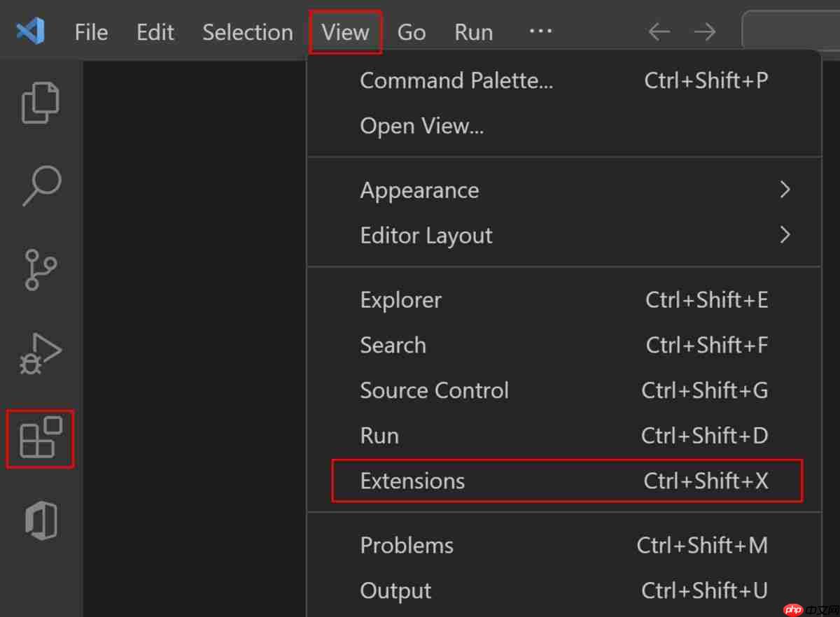Open the File menu
This screenshot has width=840, height=617.
[91, 31]
